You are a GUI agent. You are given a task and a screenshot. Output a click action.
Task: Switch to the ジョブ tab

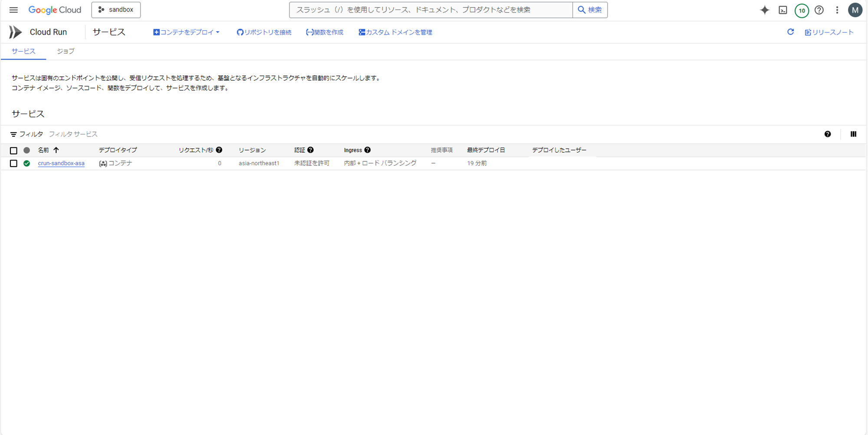coord(66,51)
